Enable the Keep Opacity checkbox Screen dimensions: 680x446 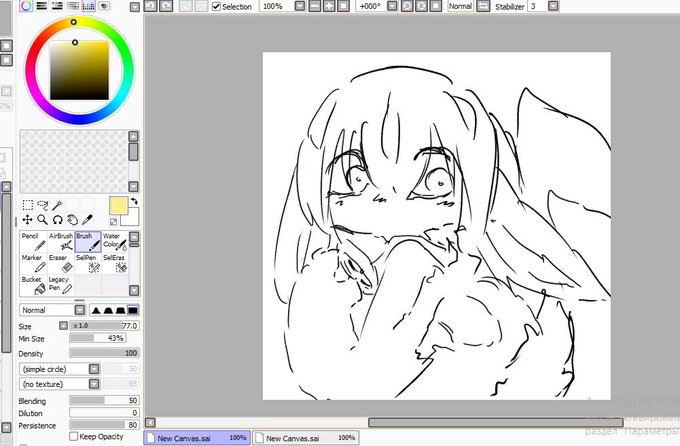[74, 436]
